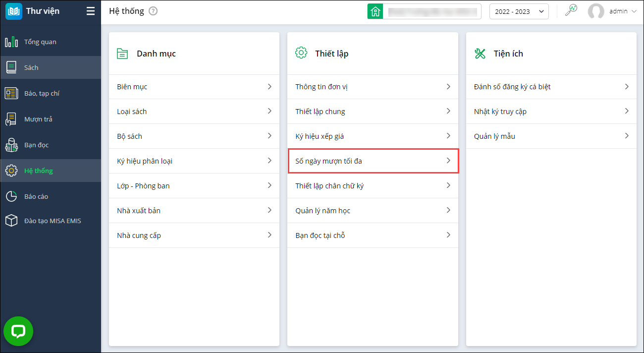
Task: Go to Mượn trả in sidebar
Action: point(38,119)
